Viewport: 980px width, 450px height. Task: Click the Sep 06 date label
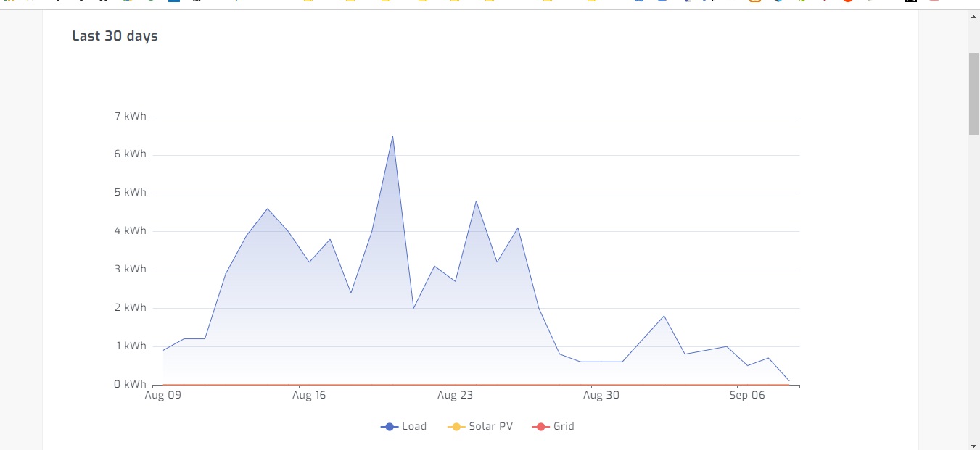(x=748, y=395)
